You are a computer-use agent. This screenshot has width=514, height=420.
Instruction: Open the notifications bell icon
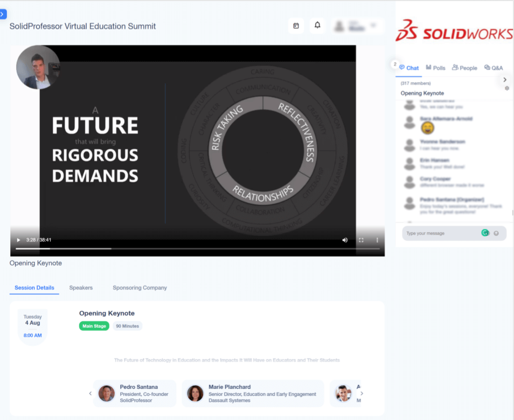pyautogui.click(x=317, y=25)
